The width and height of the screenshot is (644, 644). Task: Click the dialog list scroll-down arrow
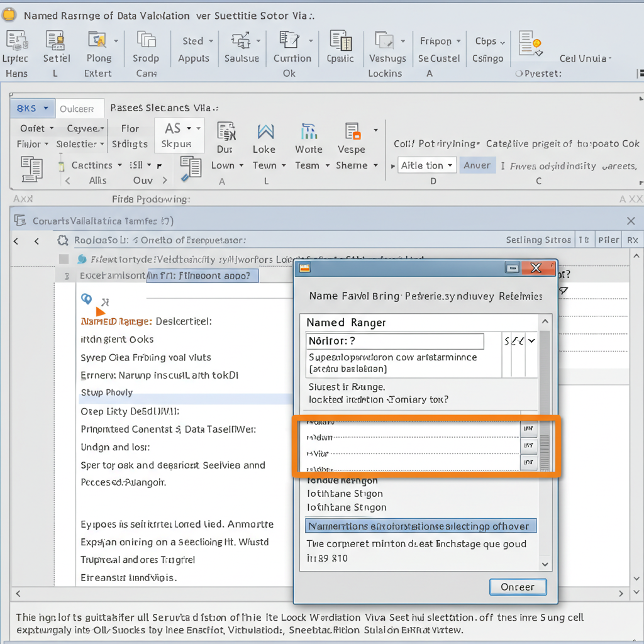coord(545,564)
